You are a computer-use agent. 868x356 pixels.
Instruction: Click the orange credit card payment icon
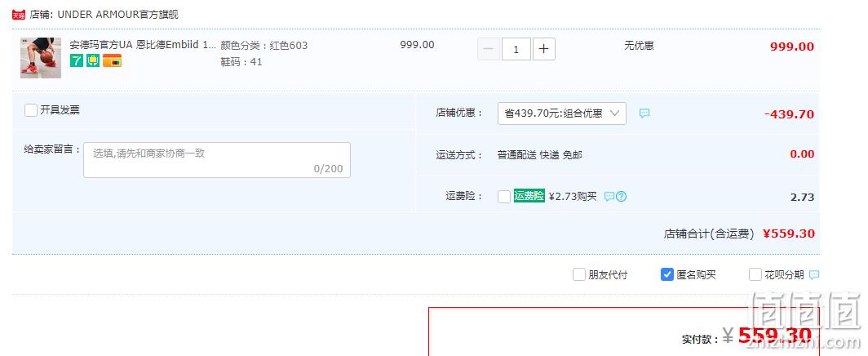[x=112, y=60]
